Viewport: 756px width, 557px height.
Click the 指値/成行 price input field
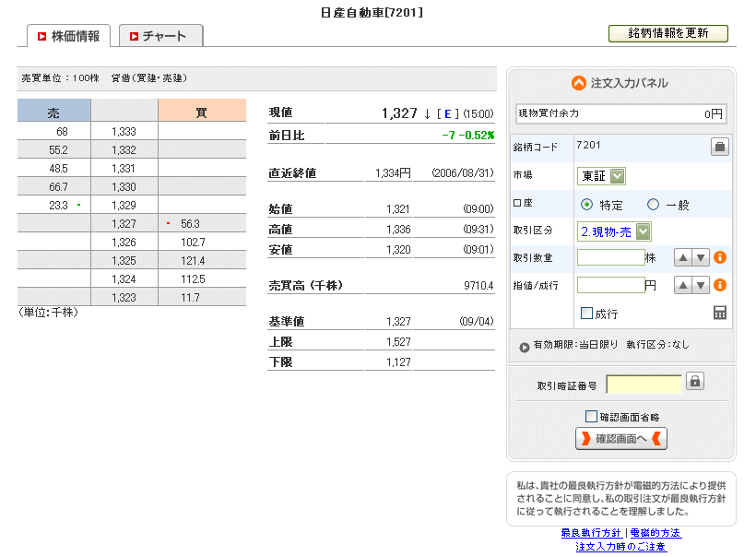pos(610,285)
